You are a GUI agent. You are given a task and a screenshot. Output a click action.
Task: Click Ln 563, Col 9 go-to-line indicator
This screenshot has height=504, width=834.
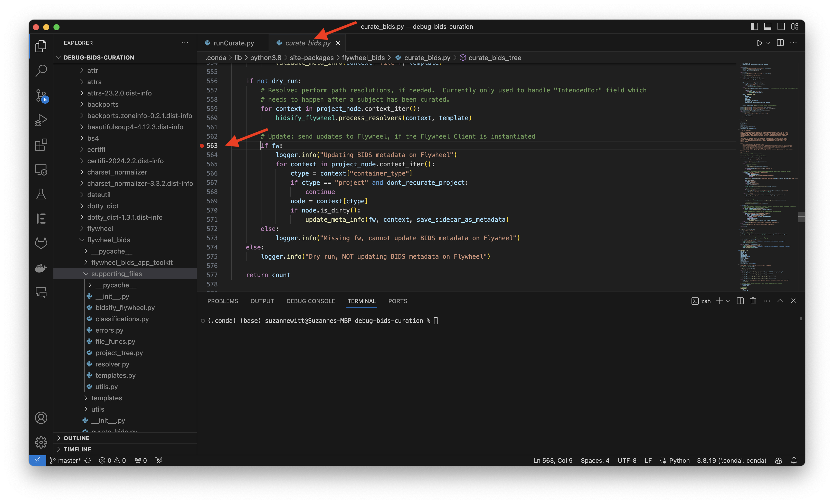pos(553,460)
